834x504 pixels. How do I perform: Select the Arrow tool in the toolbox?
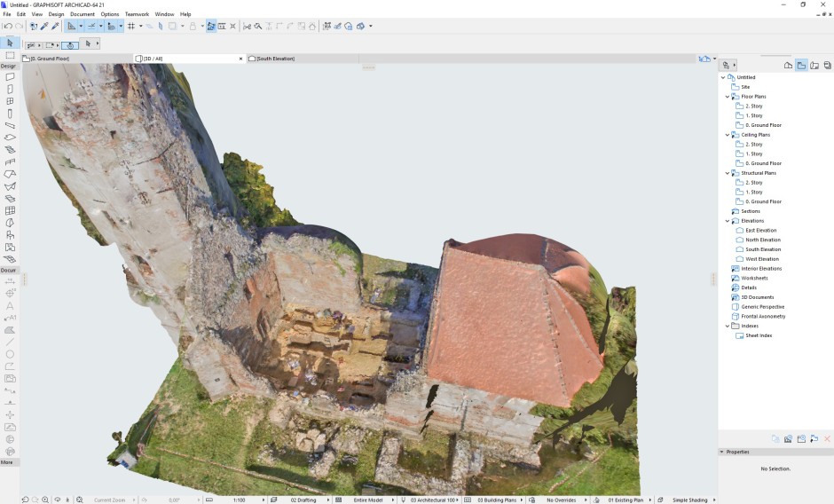[10, 43]
